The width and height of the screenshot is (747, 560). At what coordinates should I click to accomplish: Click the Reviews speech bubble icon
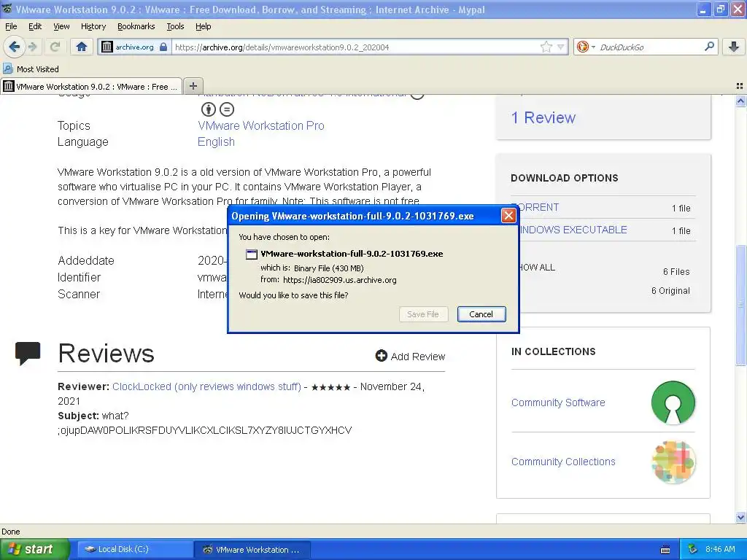[28, 354]
